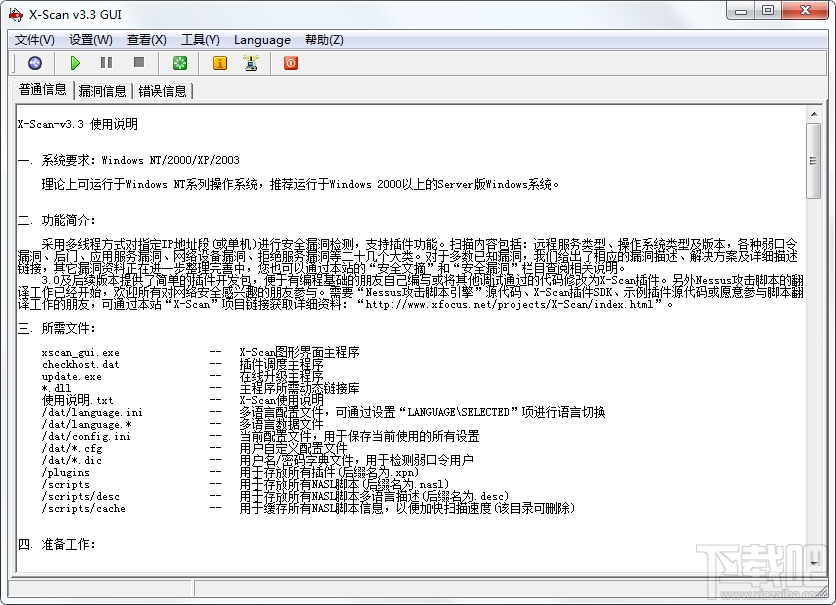Viewport: 836px width, 605px height.
Task: Click the /dat/config.ini entry
Action: (x=86, y=437)
